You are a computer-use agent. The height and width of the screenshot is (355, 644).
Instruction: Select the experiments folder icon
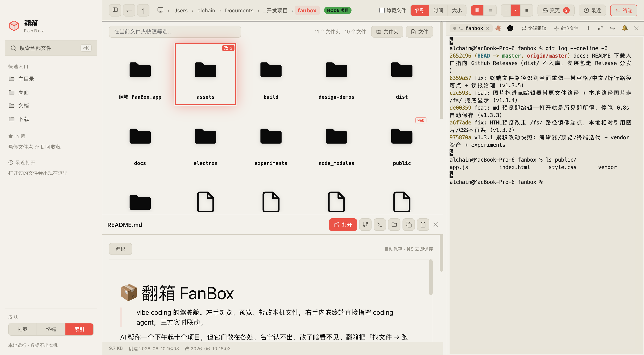tap(271, 136)
